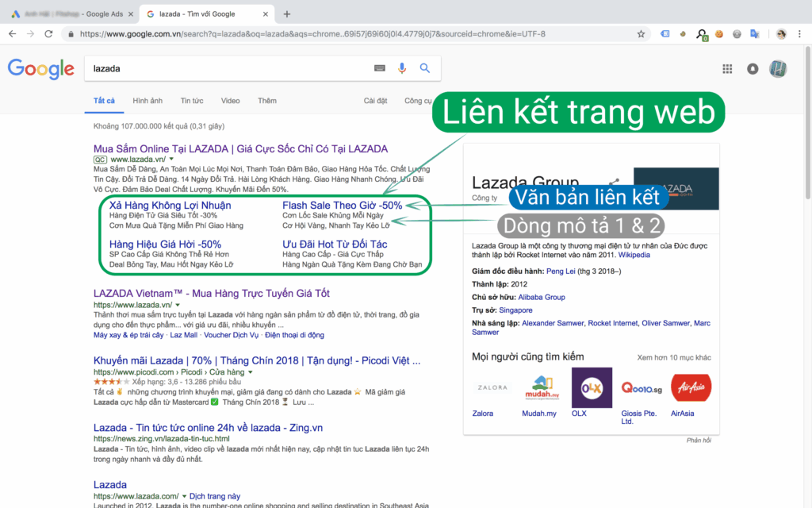Screen dimensions: 812x508
Task: Open the Máy xay & ép trái cây sublink
Action: point(128,335)
